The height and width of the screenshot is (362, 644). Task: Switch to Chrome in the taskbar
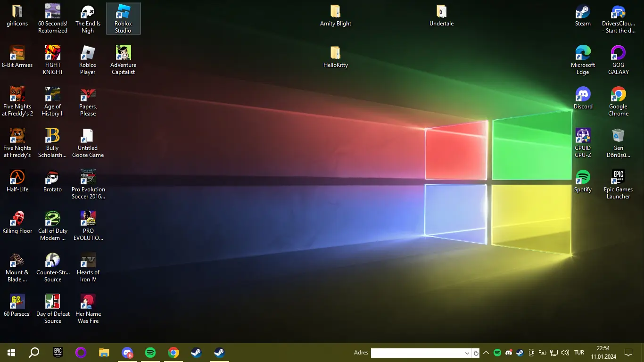(173, 353)
